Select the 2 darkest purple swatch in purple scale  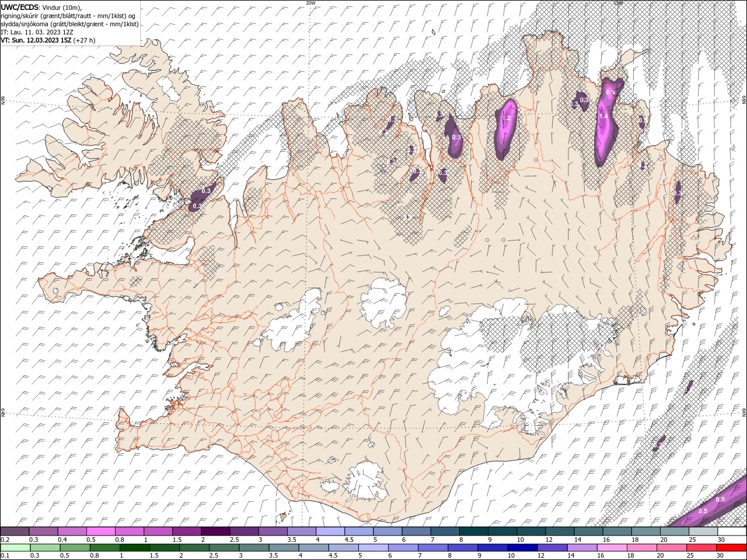[215, 531]
